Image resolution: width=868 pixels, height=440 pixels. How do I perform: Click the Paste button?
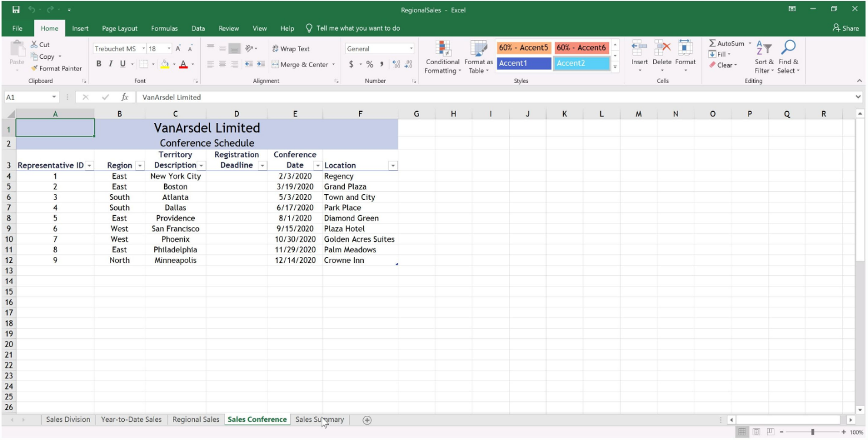pos(17,55)
